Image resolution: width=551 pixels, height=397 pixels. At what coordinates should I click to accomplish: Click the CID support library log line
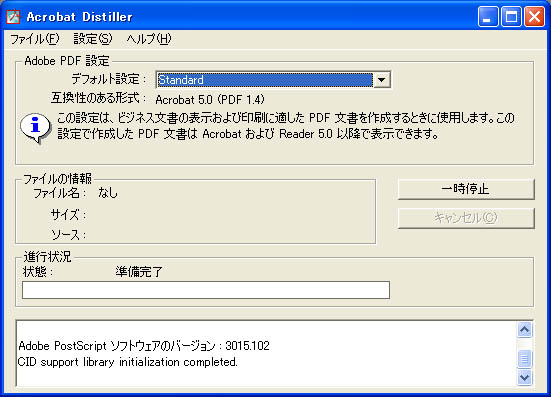pos(128,362)
